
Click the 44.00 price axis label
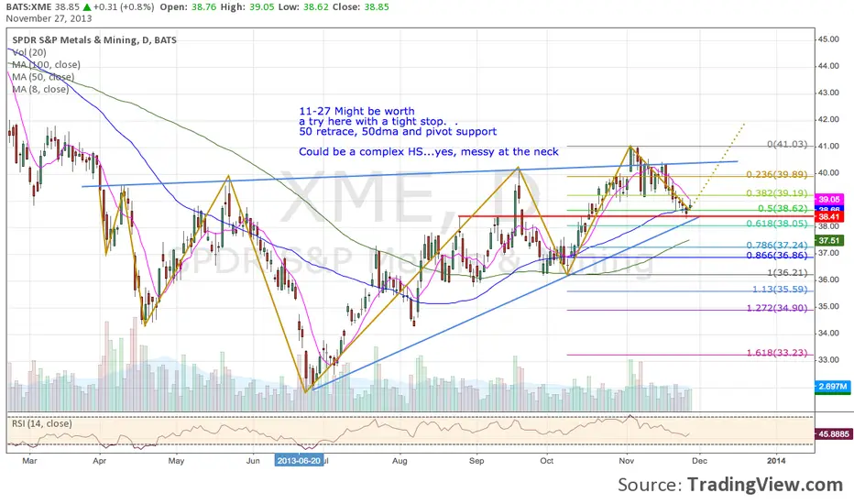[827, 66]
